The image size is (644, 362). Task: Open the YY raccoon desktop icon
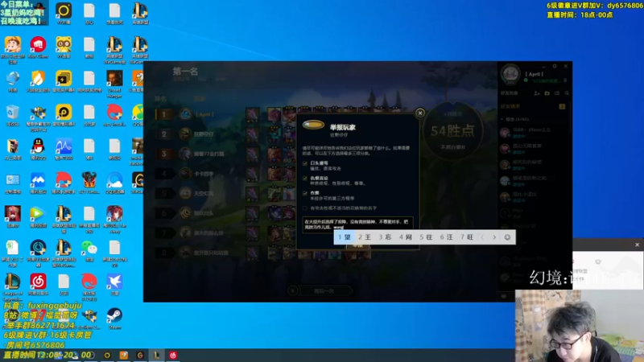[64, 47]
